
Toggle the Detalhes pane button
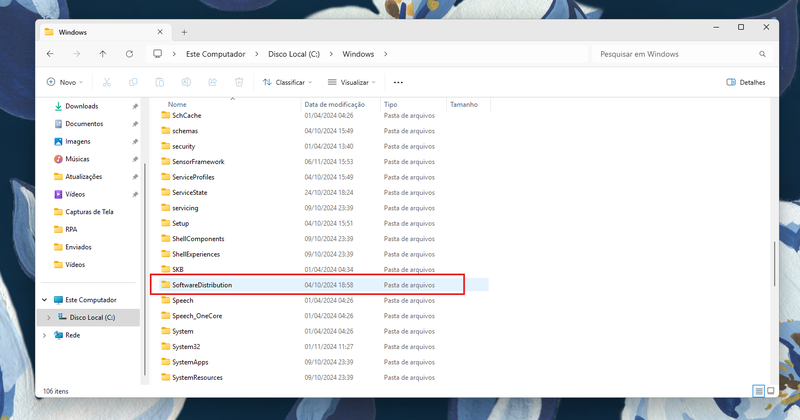pyautogui.click(x=746, y=82)
